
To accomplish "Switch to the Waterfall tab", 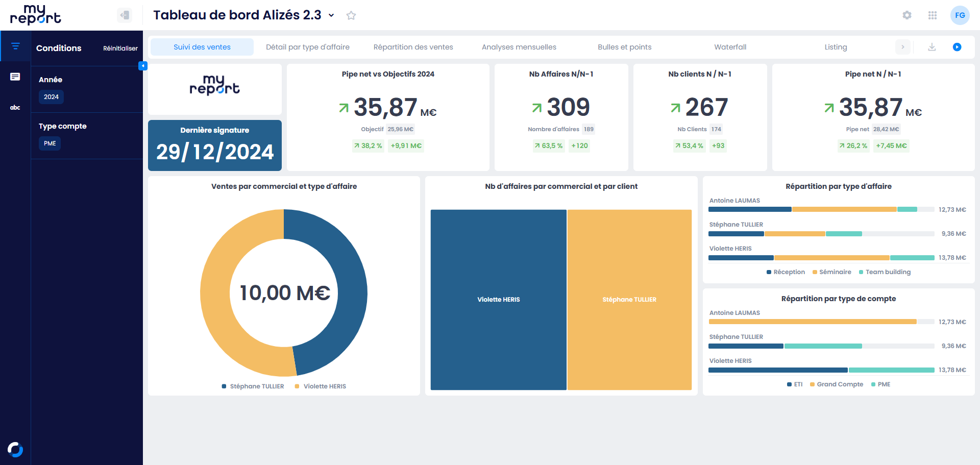I will 730,47.
